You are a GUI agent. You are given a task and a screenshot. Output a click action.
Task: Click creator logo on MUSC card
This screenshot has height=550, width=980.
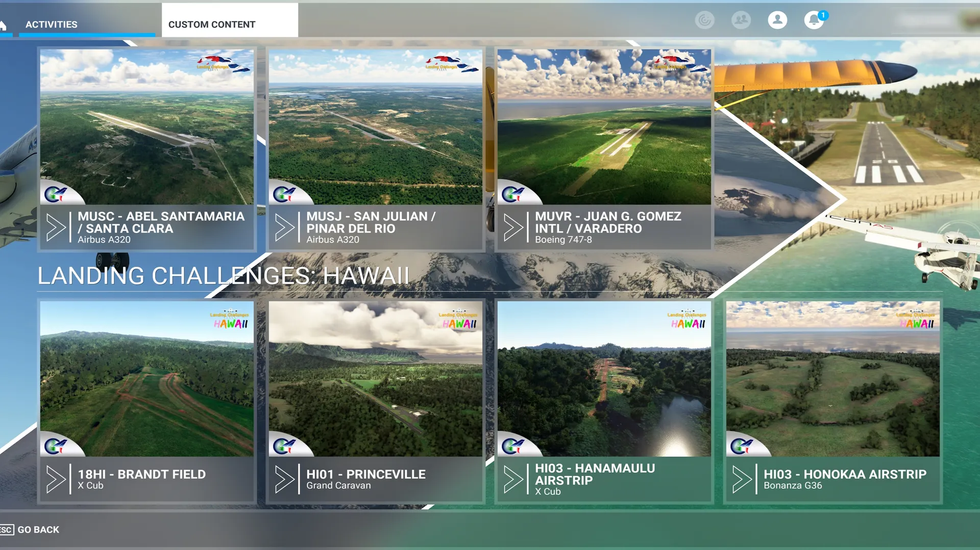56,194
